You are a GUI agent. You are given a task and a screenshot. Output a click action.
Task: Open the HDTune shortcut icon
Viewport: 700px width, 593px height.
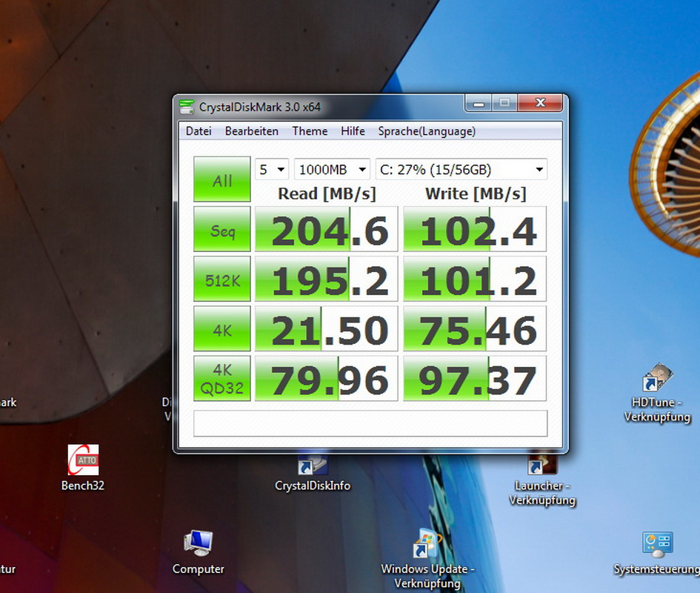tap(658, 377)
